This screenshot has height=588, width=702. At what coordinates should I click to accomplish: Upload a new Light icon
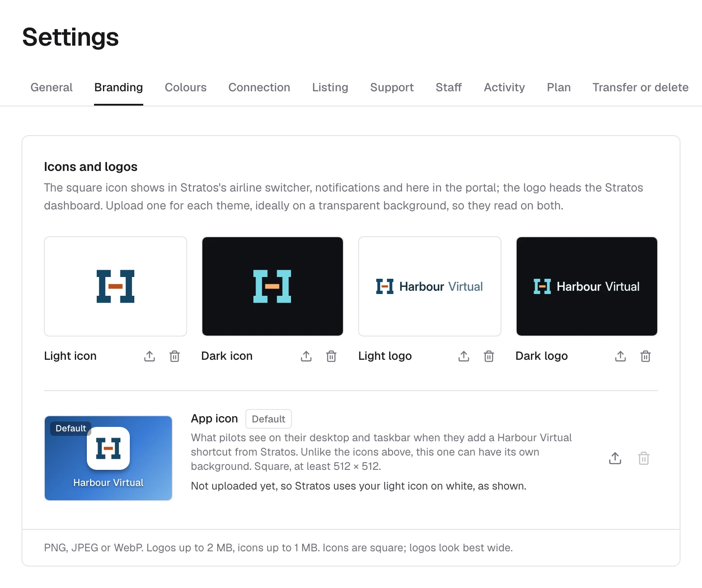(x=150, y=356)
